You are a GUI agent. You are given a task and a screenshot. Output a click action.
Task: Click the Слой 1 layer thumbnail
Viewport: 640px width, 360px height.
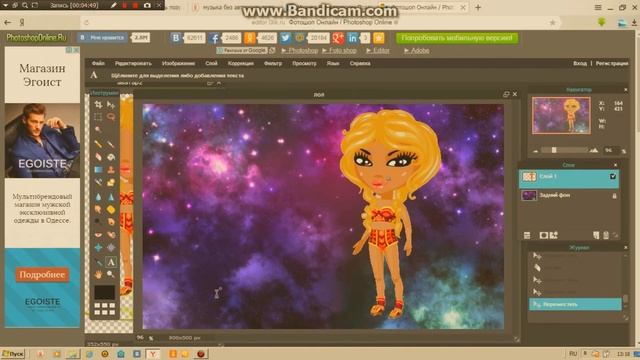pos(529,177)
